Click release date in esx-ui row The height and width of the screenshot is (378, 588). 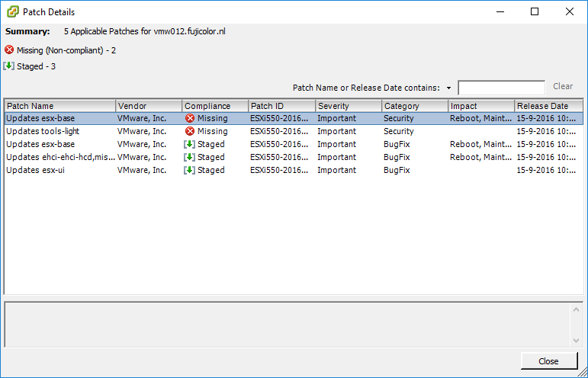546,170
